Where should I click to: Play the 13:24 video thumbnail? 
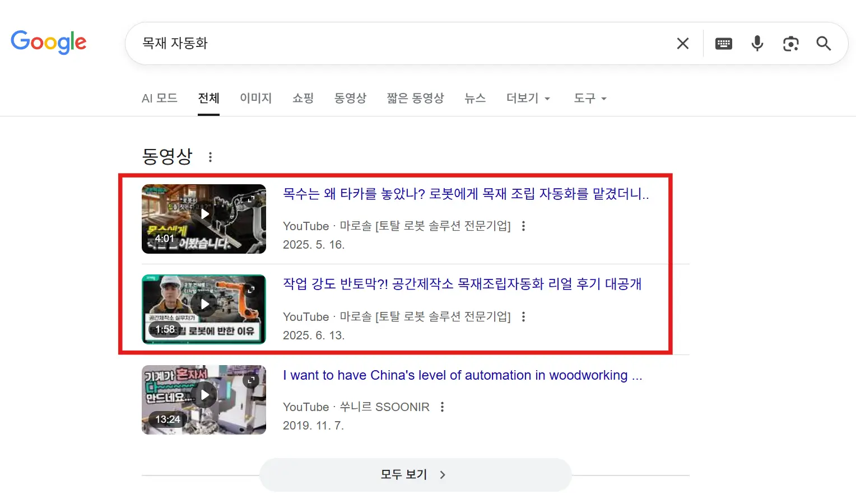(x=204, y=400)
